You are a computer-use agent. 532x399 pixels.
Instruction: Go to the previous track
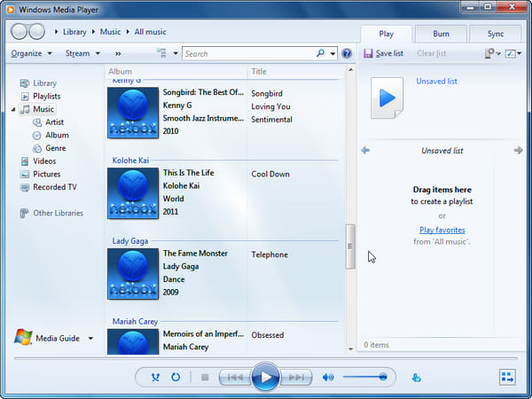(232, 377)
